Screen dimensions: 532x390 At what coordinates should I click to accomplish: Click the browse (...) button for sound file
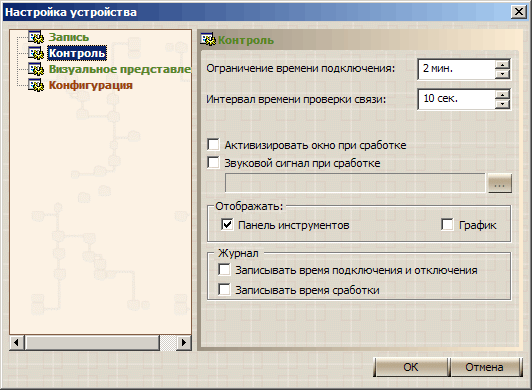click(499, 184)
